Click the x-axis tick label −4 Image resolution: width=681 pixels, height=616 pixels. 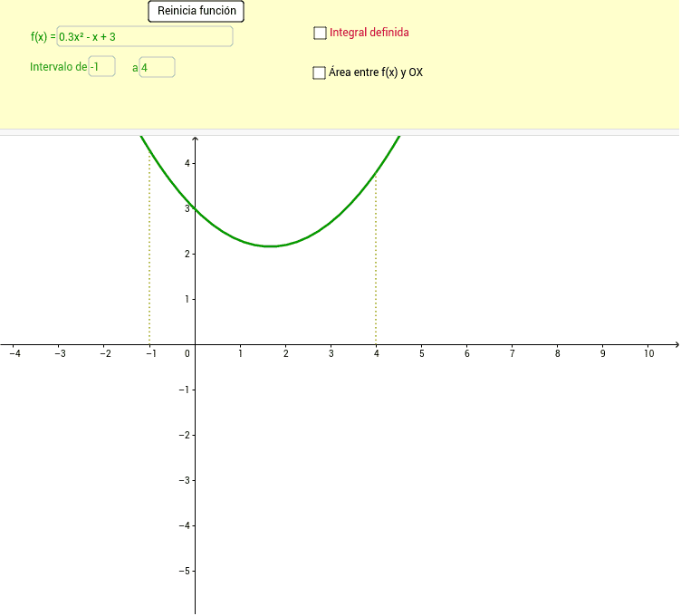[x=14, y=353]
